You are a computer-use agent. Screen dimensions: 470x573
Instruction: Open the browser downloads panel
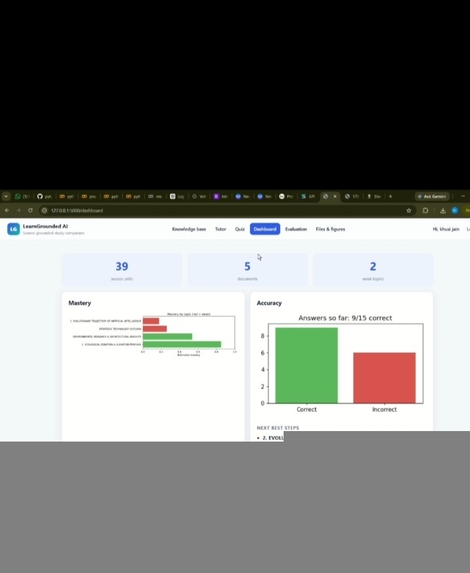tap(443, 210)
